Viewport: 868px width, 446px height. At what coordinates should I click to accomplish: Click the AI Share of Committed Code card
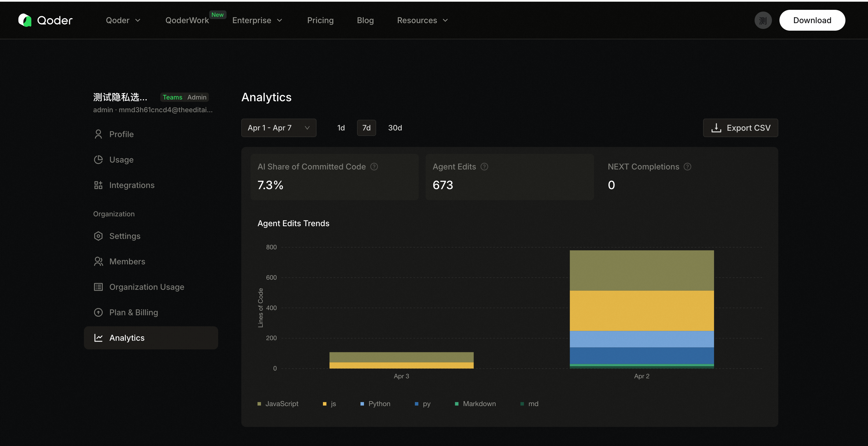click(334, 177)
